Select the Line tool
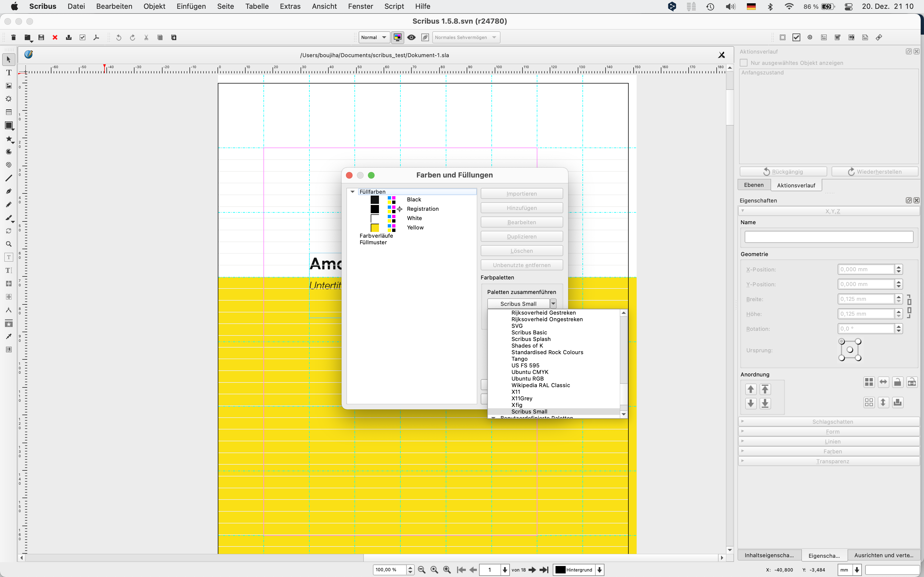Viewport: 924px width, 577px height. (x=9, y=178)
